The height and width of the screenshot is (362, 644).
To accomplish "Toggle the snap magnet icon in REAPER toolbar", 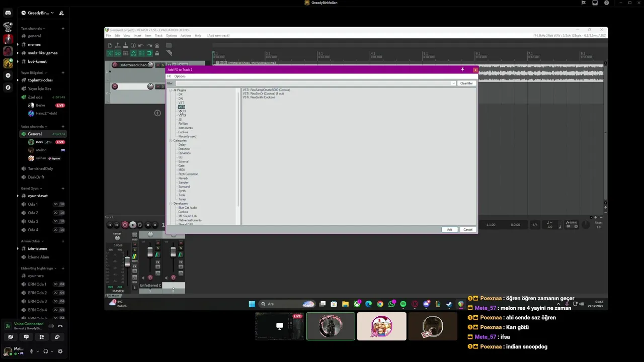I will click(149, 53).
